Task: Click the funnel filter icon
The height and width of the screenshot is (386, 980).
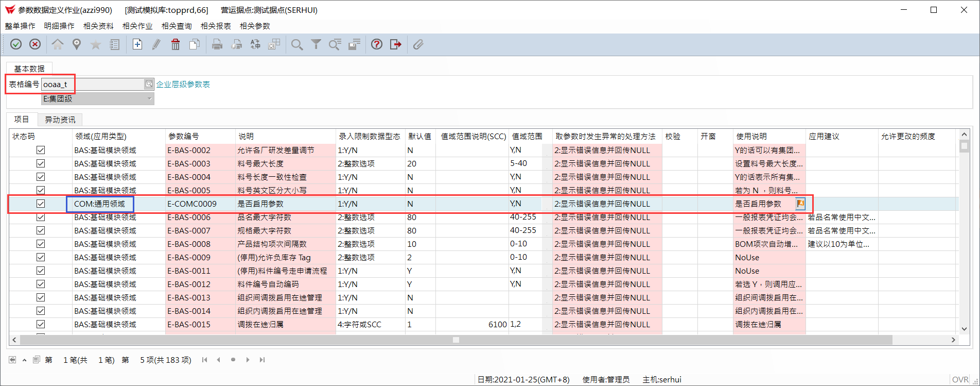Action: tap(316, 45)
